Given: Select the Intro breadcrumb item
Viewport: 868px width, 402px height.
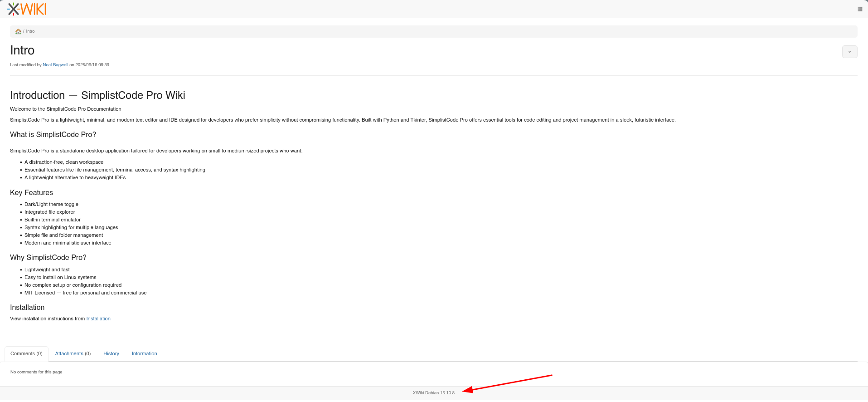Looking at the screenshot, I should point(30,31).
